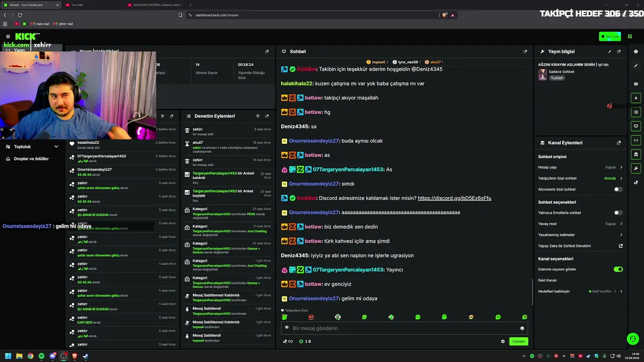Screen dimensions: 644x362
Task: Reload the page with refresh icon
Action: [20, 15]
